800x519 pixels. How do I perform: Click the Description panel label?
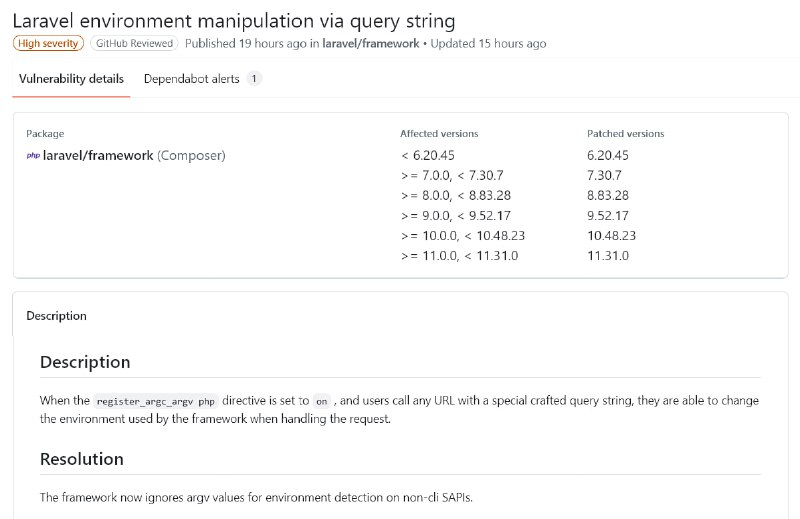pyautogui.click(x=56, y=316)
